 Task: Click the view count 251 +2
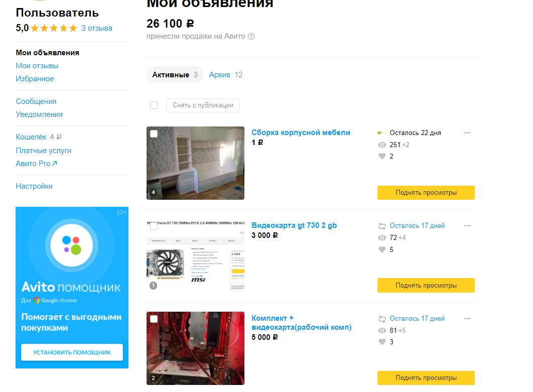pos(399,145)
